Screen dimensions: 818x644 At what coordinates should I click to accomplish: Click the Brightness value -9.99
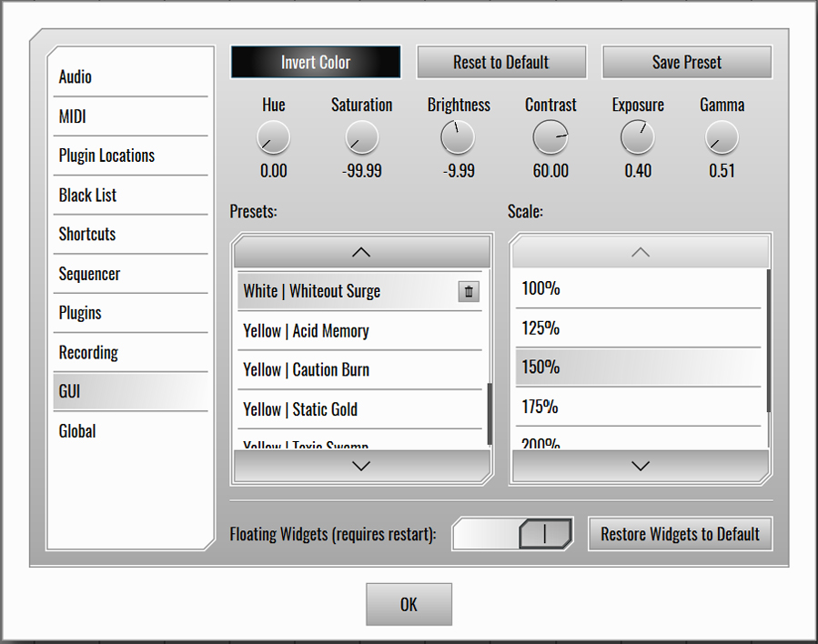pos(459,170)
